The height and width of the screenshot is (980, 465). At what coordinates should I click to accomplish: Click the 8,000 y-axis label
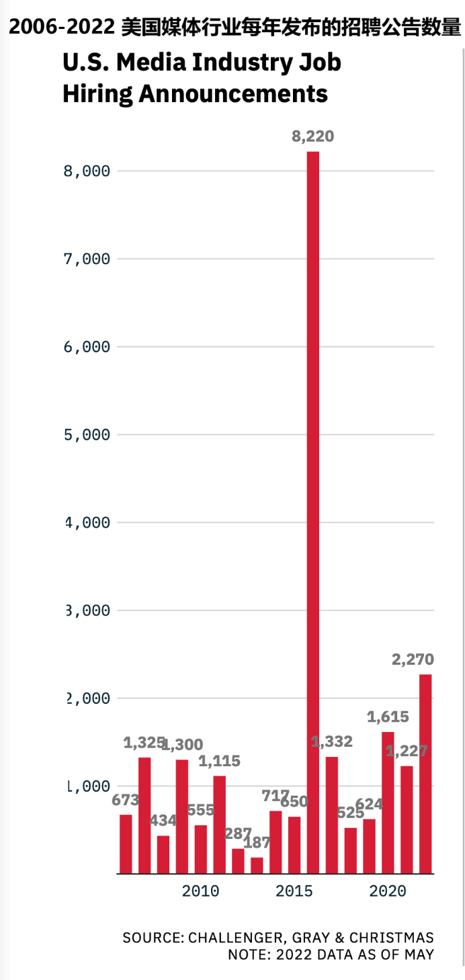(86, 171)
